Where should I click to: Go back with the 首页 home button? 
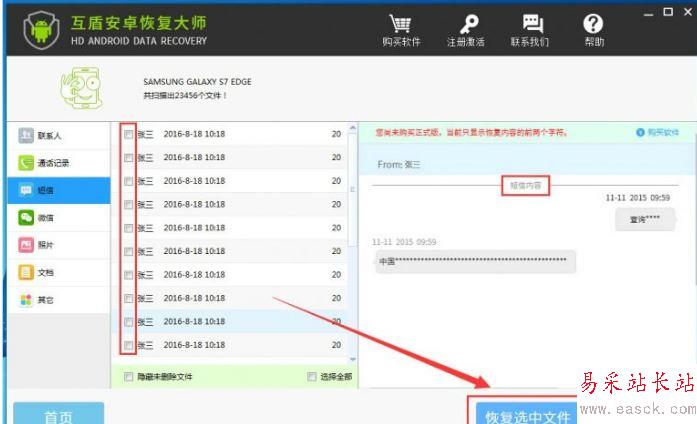coord(59,413)
